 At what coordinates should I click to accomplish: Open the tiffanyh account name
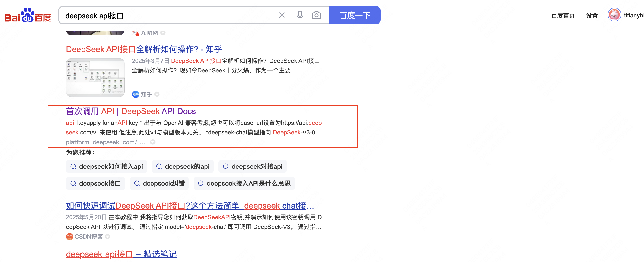point(633,15)
